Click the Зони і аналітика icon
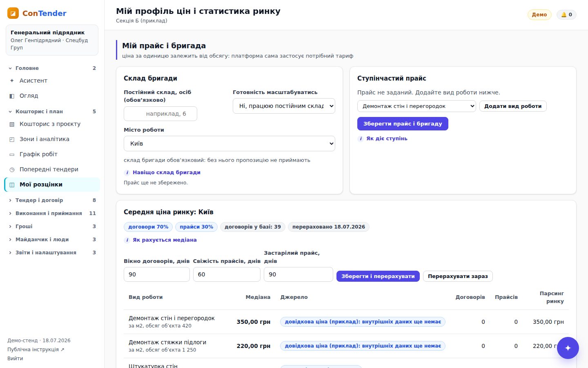This screenshot has height=368, width=588. [12, 139]
